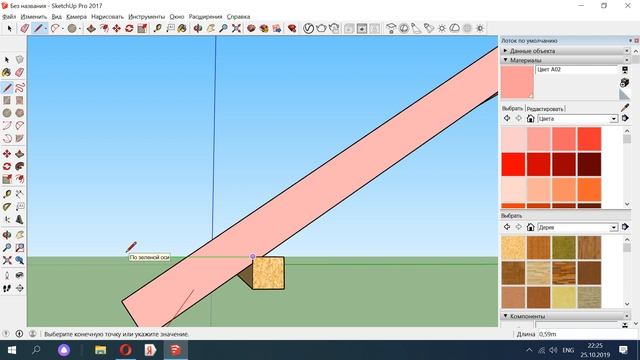This screenshot has width=640, height=360.
Task: Pick the Move tool in top toolbar
Action: [117, 28]
